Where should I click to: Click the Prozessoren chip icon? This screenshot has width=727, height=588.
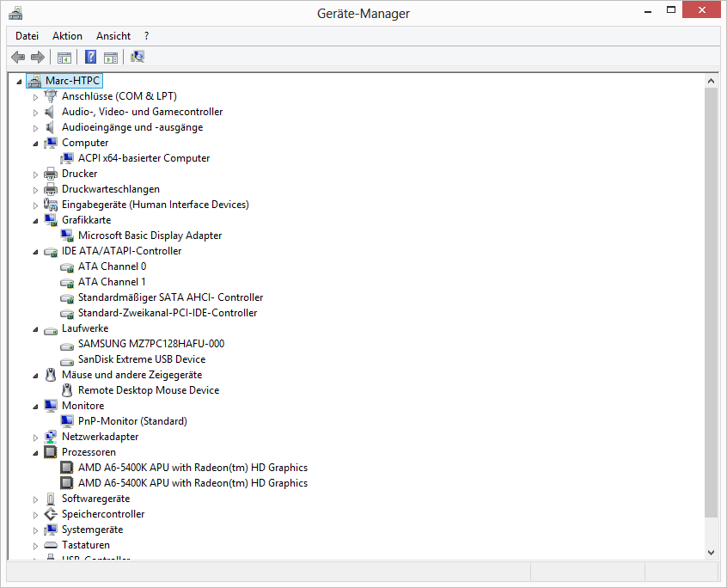click(x=51, y=452)
